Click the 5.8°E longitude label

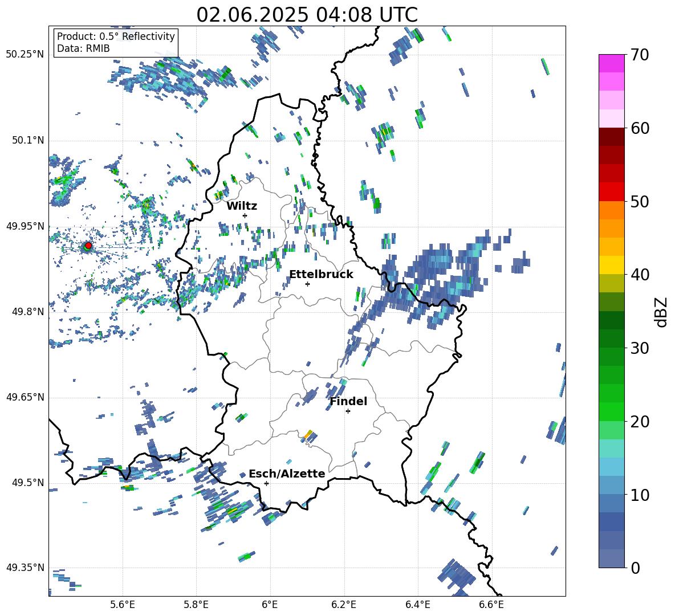(196, 605)
